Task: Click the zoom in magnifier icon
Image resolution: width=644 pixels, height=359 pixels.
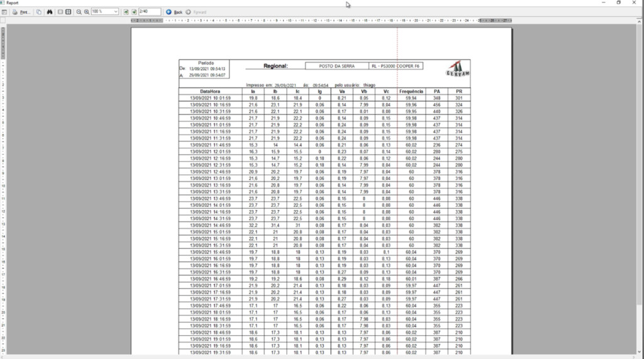Action: pyautogui.click(x=87, y=12)
